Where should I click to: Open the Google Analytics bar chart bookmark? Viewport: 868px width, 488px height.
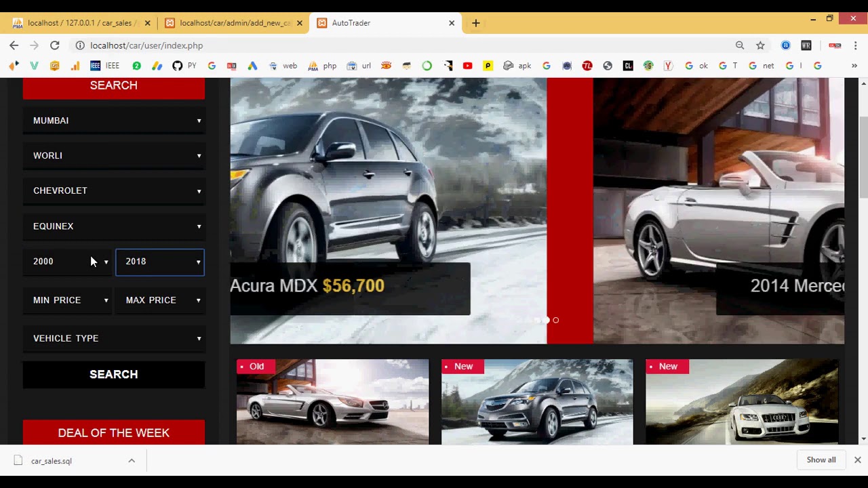pos(75,66)
